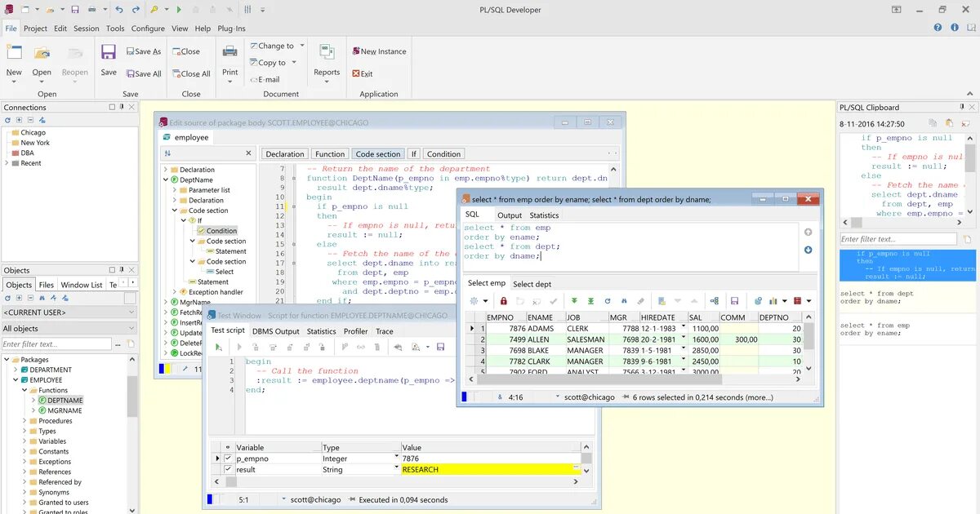Click the large Save disk icon in the ribbon

click(x=109, y=52)
